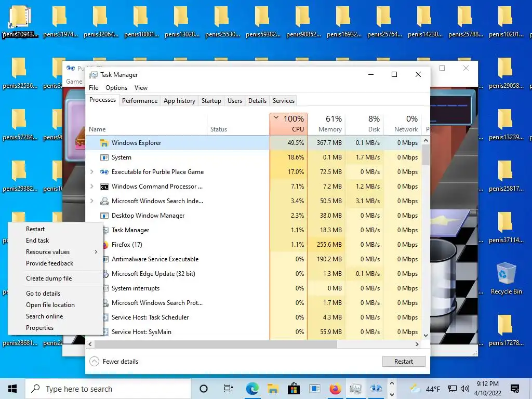This screenshot has width=532, height=399.
Task: Open File Explorer from the taskbar
Action: (x=273, y=389)
